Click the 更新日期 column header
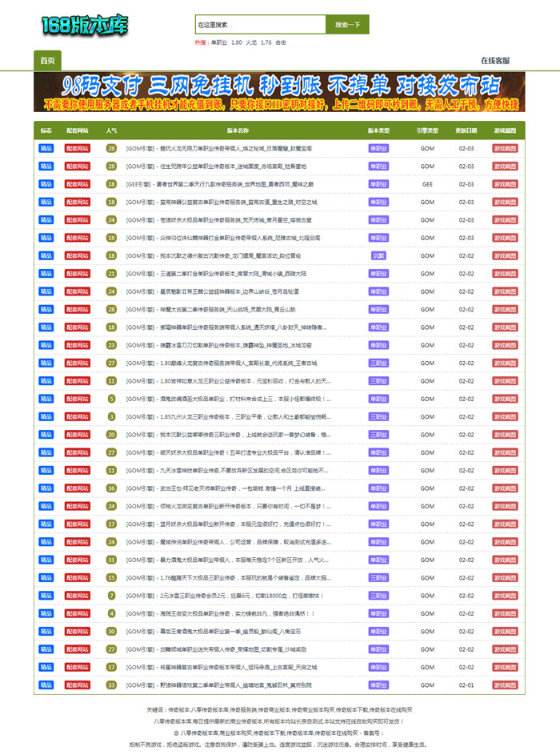This screenshot has height=755, width=560. click(x=466, y=131)
